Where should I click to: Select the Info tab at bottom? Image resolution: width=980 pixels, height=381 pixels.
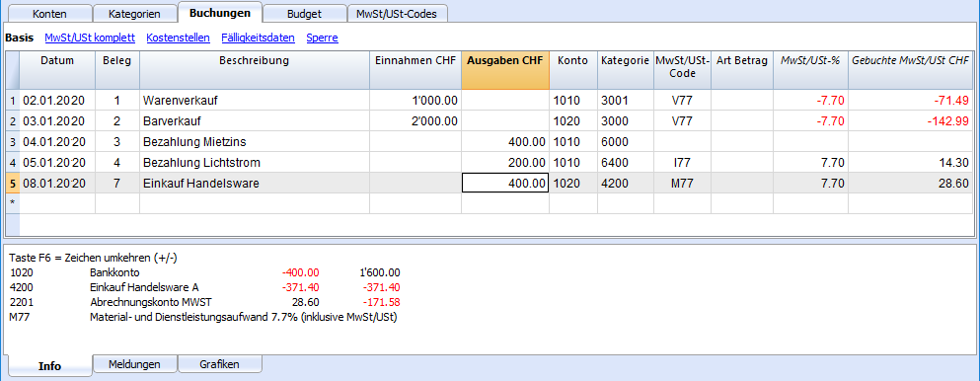pos(50,366)
